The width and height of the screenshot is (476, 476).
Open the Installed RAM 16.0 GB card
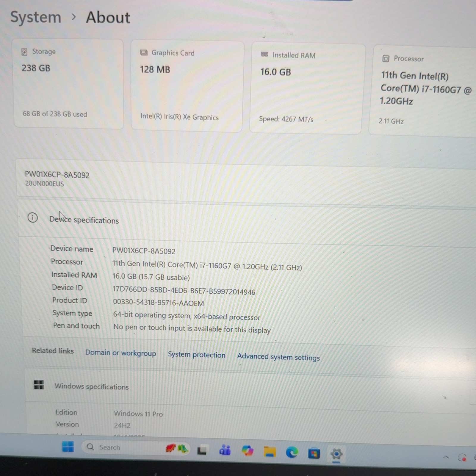point(307,88)
